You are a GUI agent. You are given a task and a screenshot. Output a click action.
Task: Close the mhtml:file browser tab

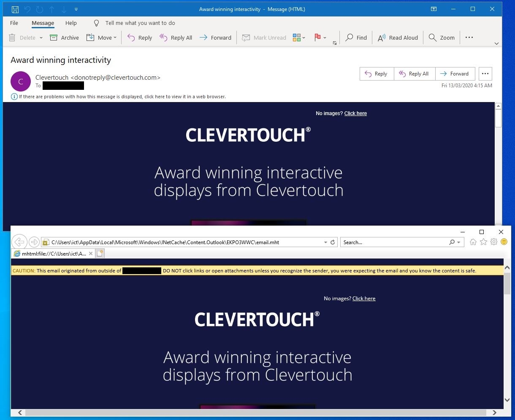pyautogui.click(x=91, y=253)
